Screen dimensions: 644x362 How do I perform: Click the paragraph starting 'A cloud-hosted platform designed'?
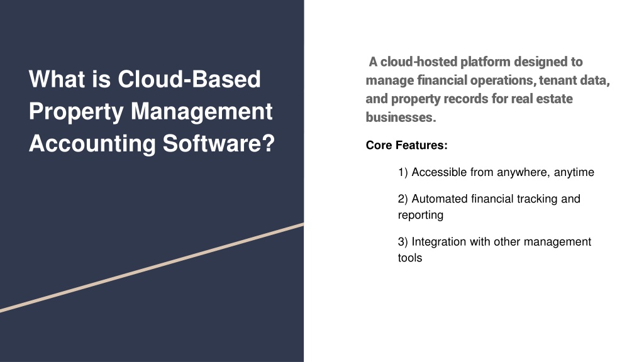point(488,89)
